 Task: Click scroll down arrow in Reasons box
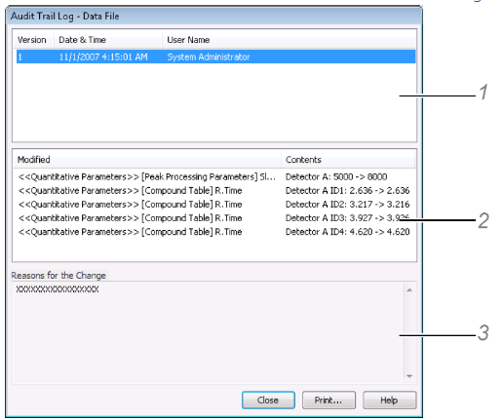(409, 376)
